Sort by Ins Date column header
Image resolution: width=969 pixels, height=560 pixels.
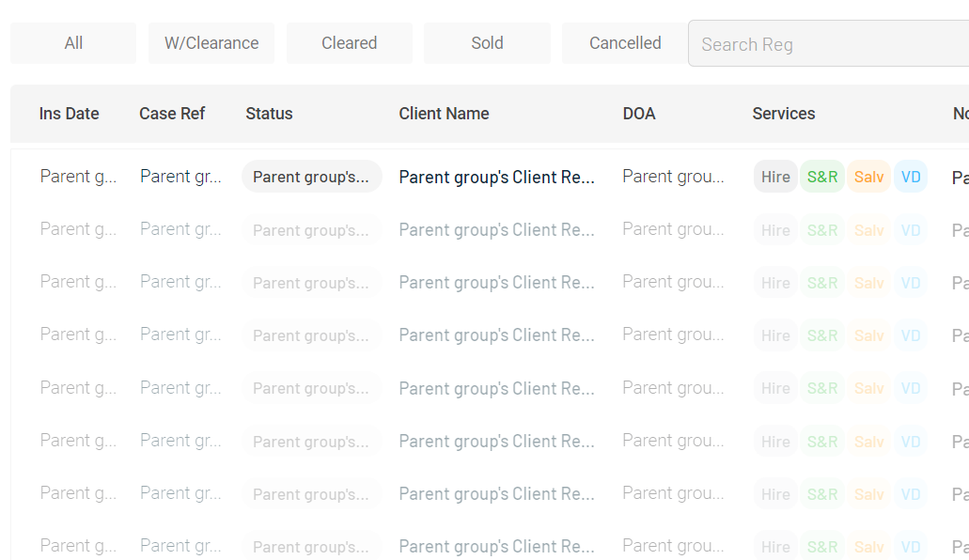[x=69, y=114]
